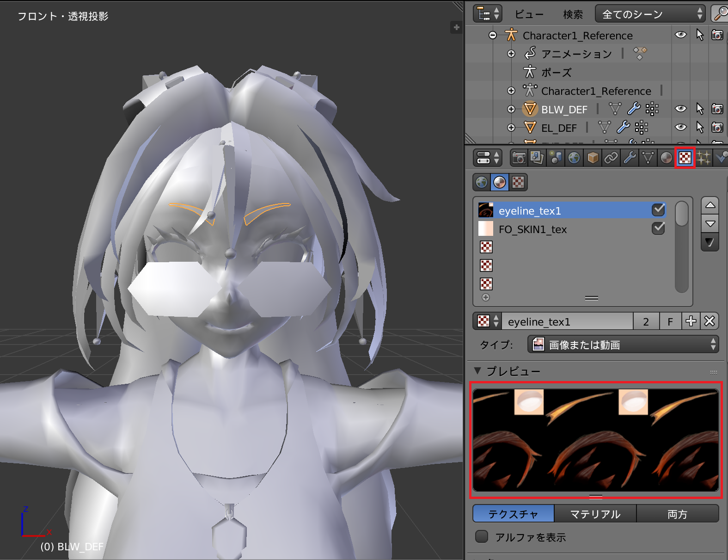Viewport: 728px width, 560px height.
Task: Open the 全てのシーン display mode dropdown
Action: pyautogui.click(x=650, y=14)
